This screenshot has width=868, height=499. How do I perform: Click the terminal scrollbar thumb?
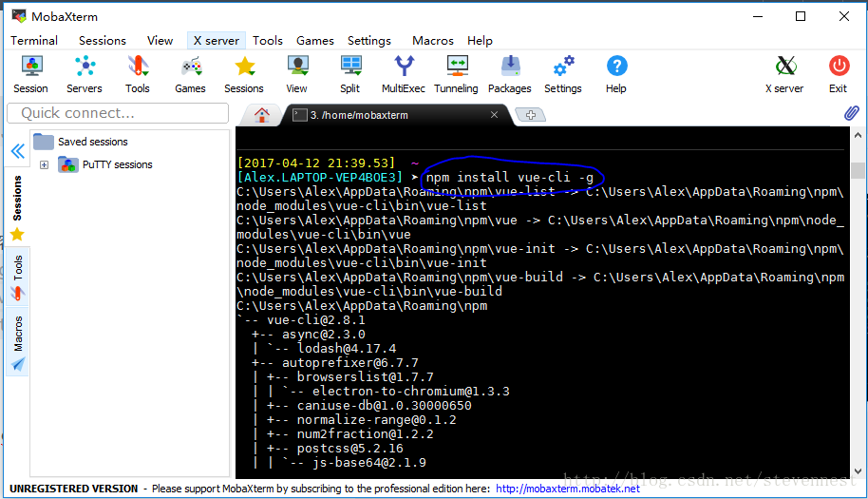tap(859, 170)
